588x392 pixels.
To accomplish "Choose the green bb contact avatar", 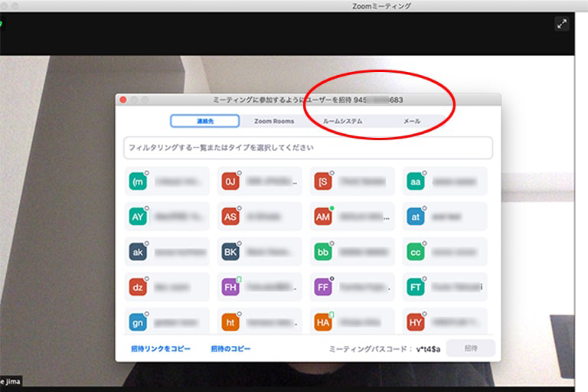I will pyautogui.click(x=323, y=252).
